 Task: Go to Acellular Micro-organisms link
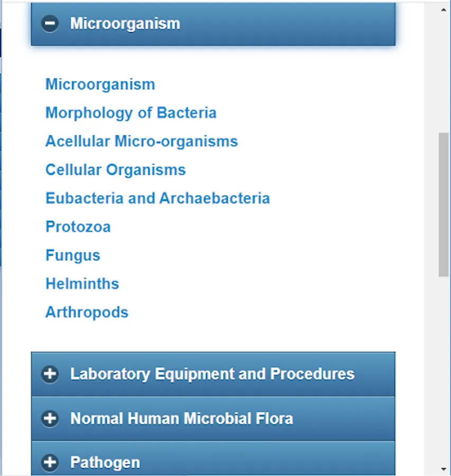click(x=141, y=141)
